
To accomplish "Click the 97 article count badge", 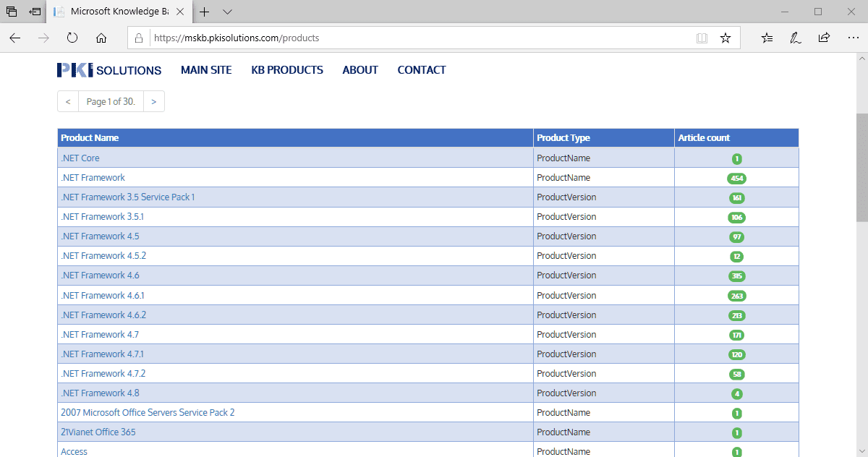I will click(736, 236).
